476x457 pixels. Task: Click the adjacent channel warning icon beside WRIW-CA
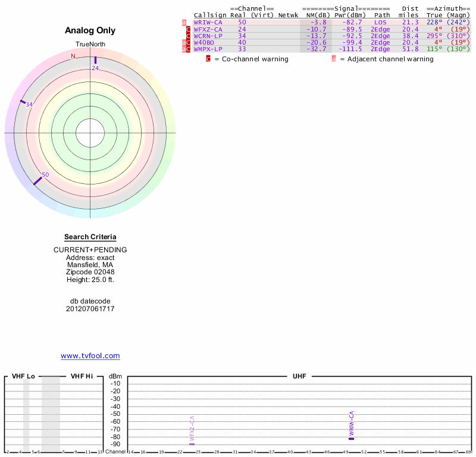pos(184,23)
